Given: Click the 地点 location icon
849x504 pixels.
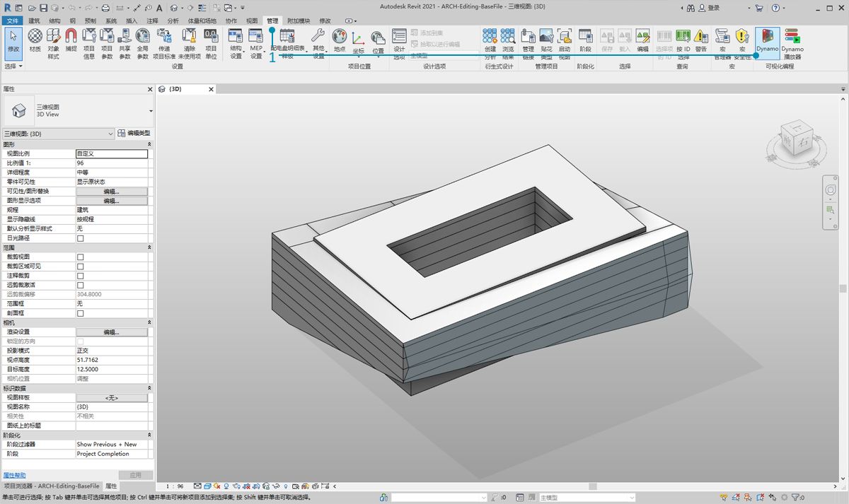Looking at the screenshot, I should pyautogui.click(x=340, y=41).
